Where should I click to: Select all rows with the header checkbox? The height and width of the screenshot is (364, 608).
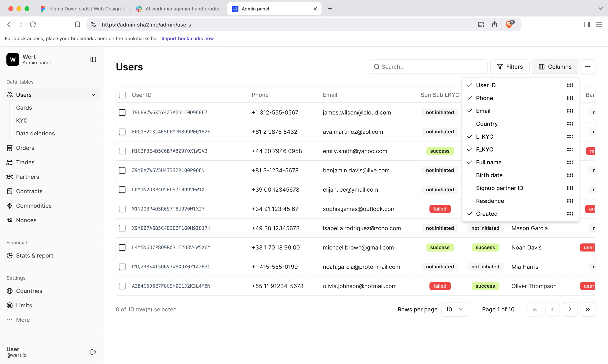coord(122,95)
